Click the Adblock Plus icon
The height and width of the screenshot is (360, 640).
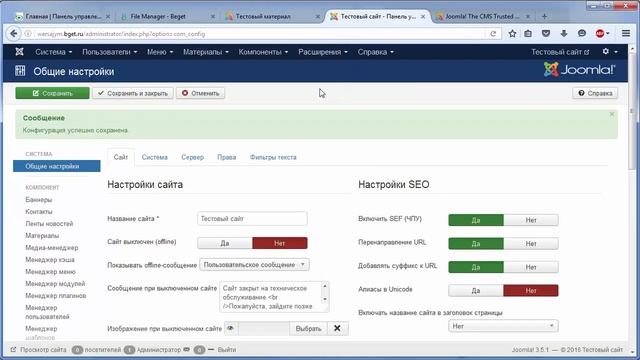coord(600,34)
